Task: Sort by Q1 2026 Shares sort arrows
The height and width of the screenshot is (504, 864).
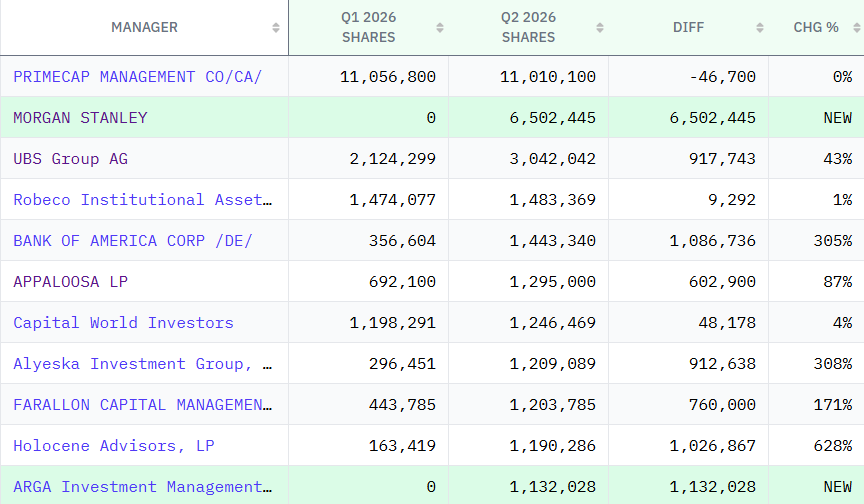Action: click(x=440, y=28)
